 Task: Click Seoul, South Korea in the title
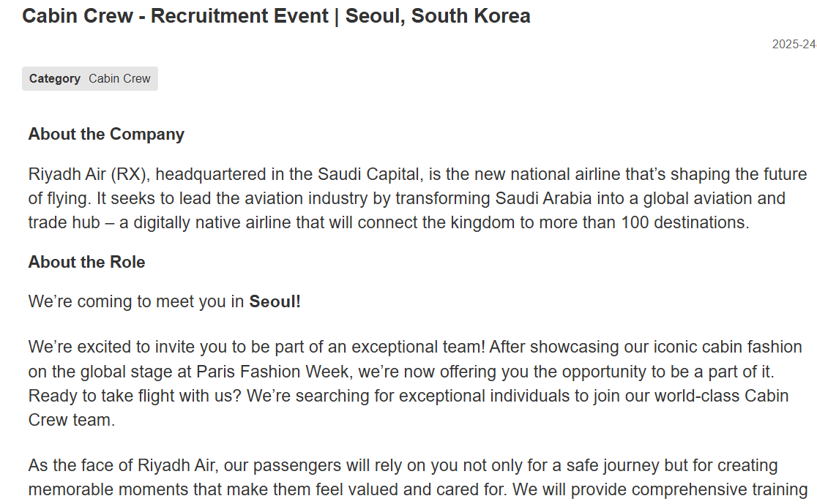tap(438, 15)
